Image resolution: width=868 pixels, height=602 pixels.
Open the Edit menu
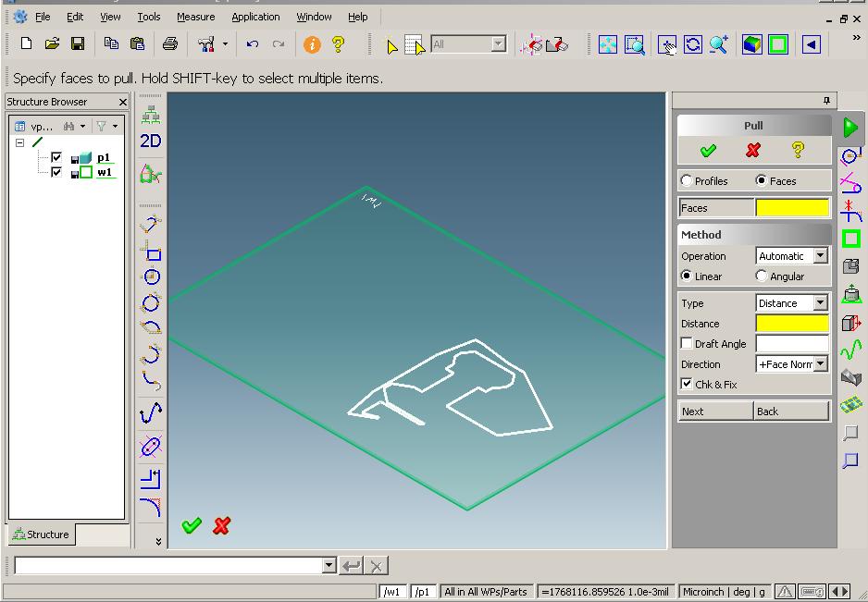(x=75, y=17)
